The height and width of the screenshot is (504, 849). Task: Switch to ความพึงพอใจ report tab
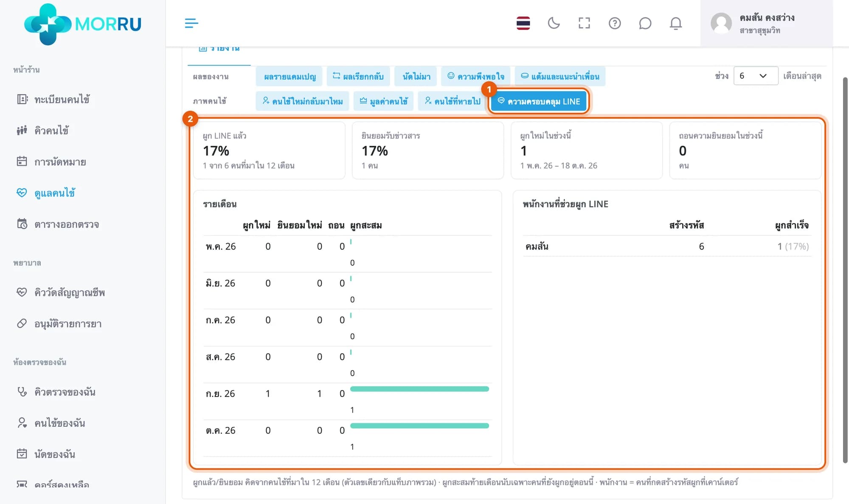point(476,76)
